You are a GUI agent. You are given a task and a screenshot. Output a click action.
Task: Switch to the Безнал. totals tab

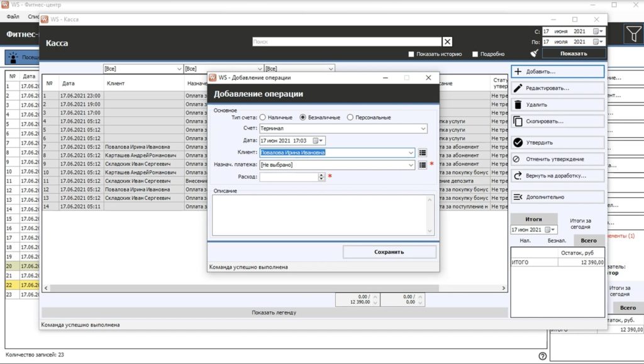pyautogui.click(x=557, y=241)
